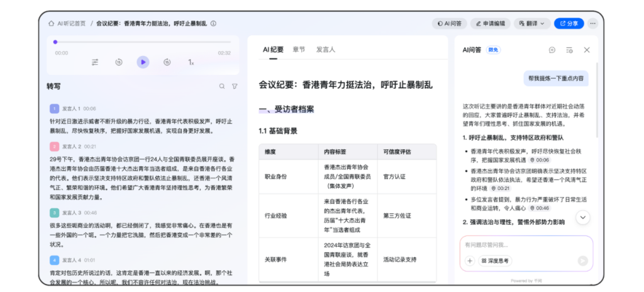Click the info icon beside meeting title
This screenshot has width=644, height=292.
[x=213, y=23]
